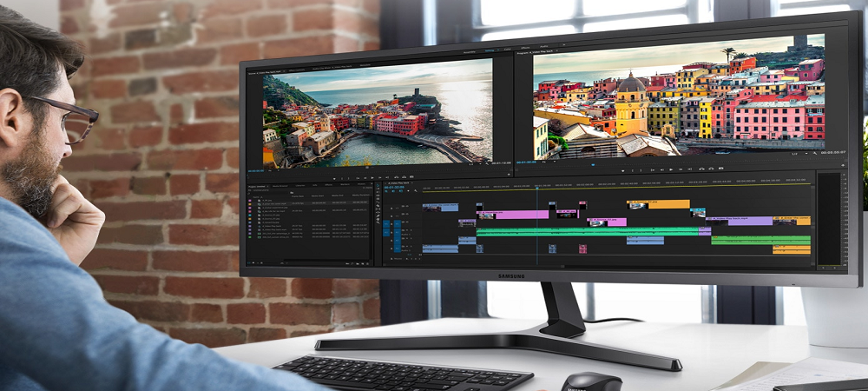Click the New Item icon in Project panel
868x391 pixels.
tap(363, 263)
